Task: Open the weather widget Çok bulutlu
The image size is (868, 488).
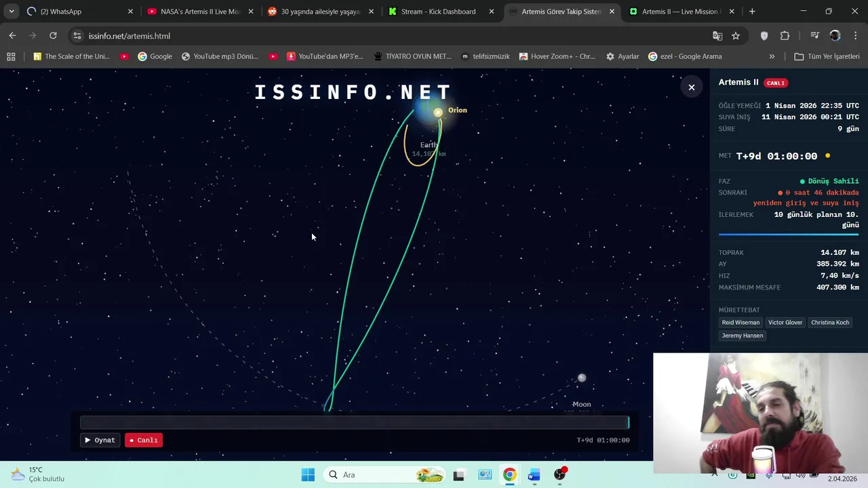Action: click(38, 474)
